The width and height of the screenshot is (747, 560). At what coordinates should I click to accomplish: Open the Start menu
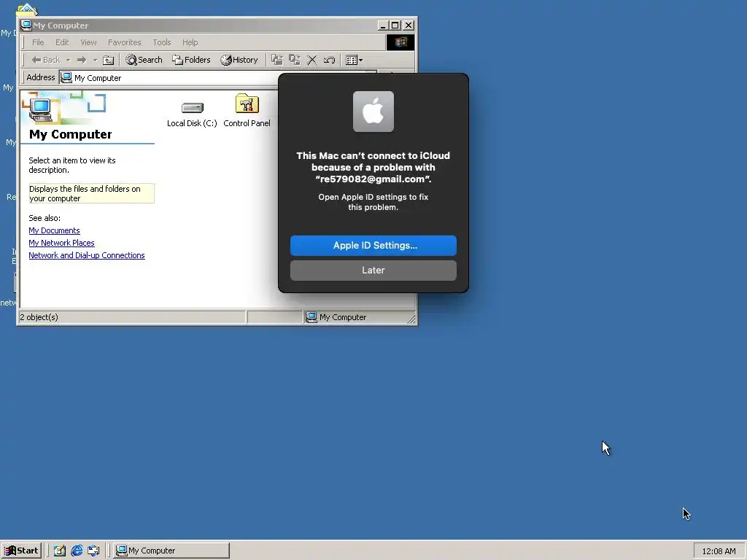tap(21, 551)
